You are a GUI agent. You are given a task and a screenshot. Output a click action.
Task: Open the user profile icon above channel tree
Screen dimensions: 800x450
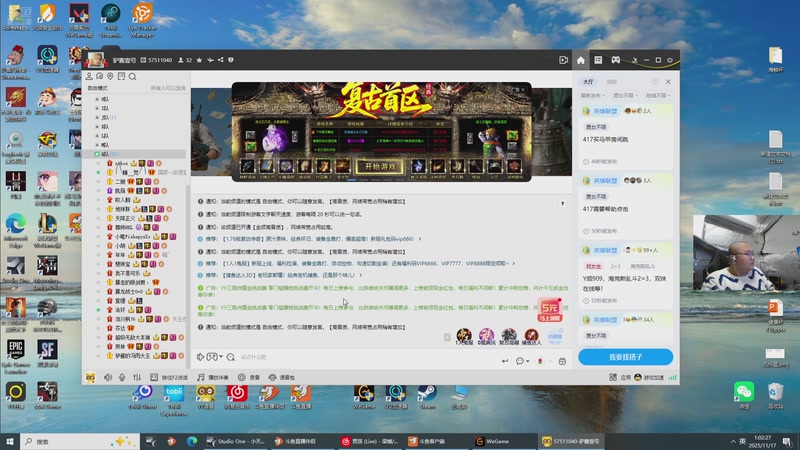pyautogui.click(x=89, y=77)
